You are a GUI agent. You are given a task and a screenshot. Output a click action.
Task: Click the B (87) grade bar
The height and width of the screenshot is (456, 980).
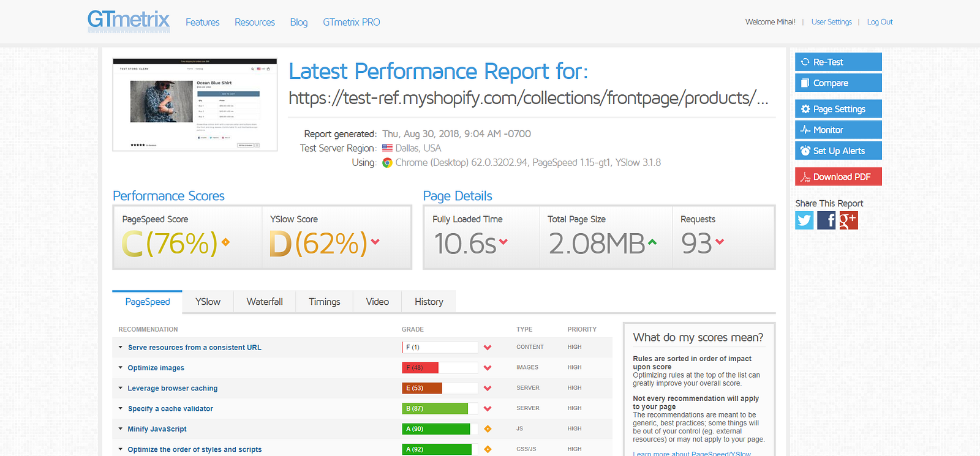coord(440,408)
